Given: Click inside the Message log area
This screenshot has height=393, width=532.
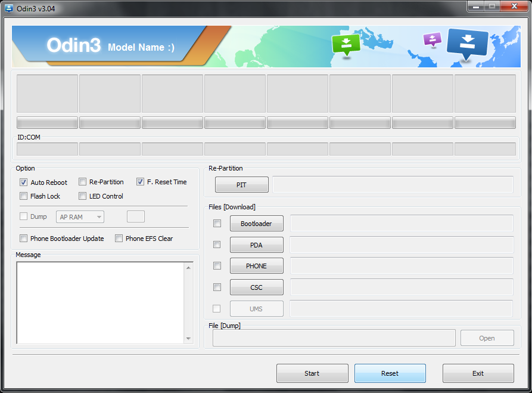Looking at the screenshot, I should [100, 303].
